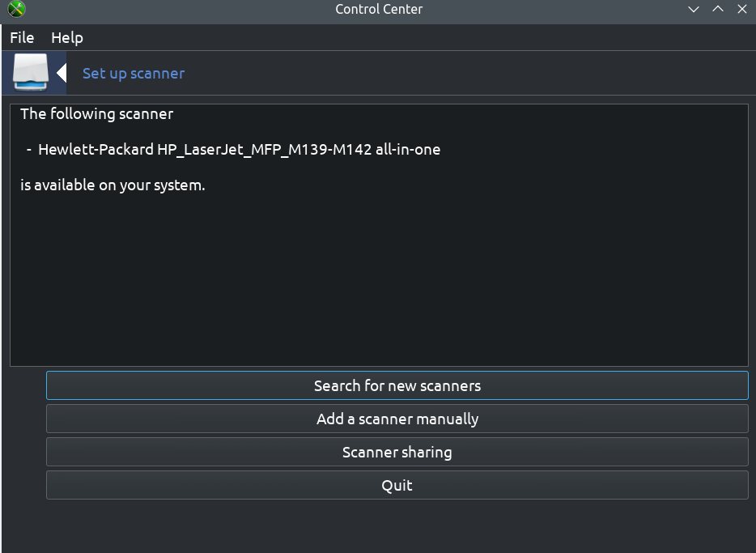Click header banner area right of Set up scanner
This screenshot has height=553, width=756.
(468, 74)
